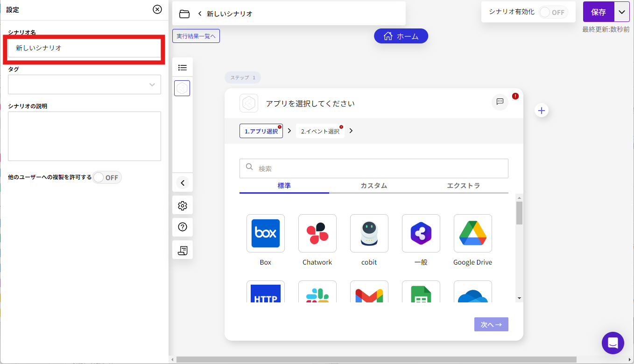
Task: Toggle the シナリオ有効化 switch
Action: coord(553,13)
